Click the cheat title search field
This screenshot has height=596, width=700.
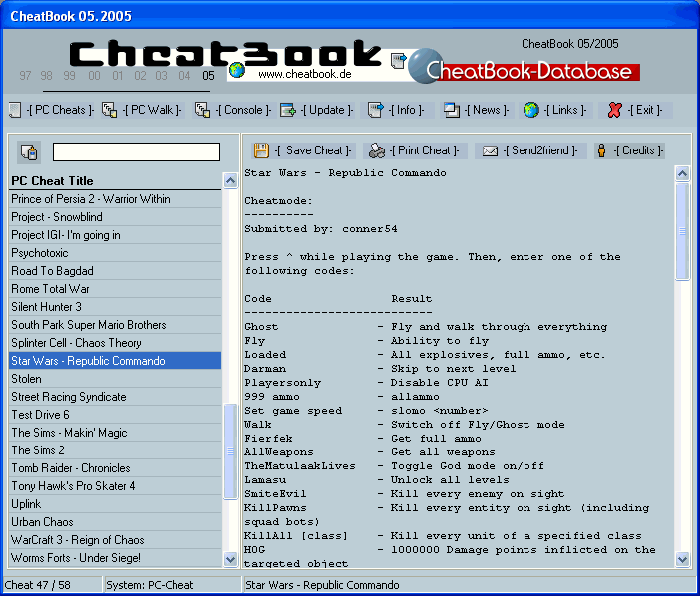pos(136,151)
